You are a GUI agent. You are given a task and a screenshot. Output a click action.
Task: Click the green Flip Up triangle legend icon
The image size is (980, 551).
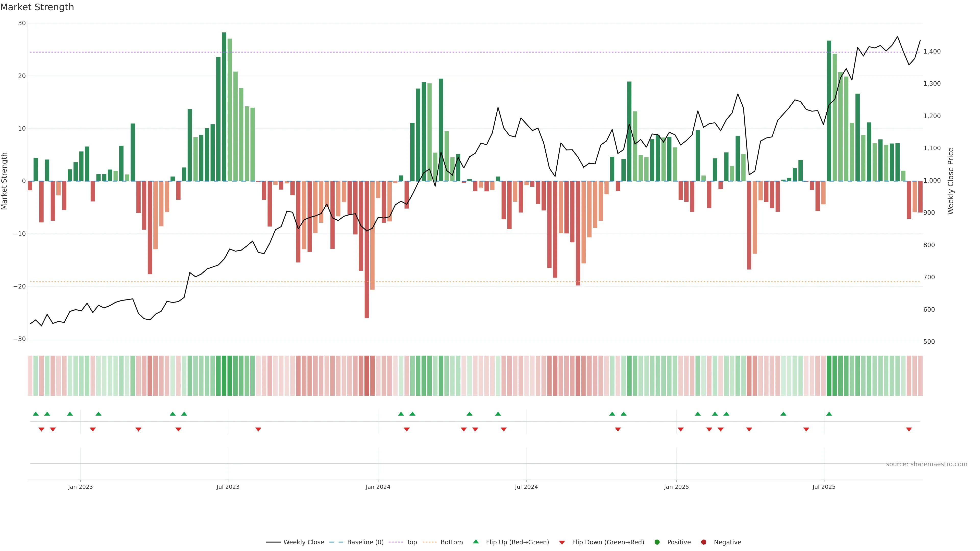[475, 542]
